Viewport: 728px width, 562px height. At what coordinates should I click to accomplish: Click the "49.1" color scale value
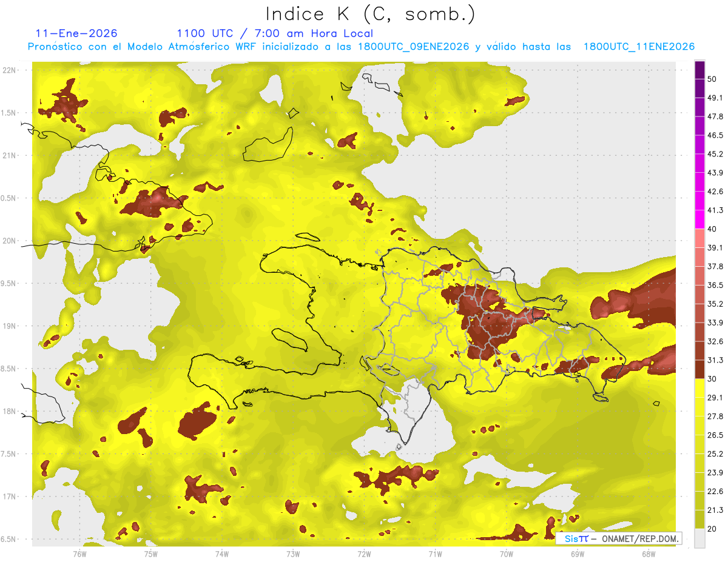point(715,98)
